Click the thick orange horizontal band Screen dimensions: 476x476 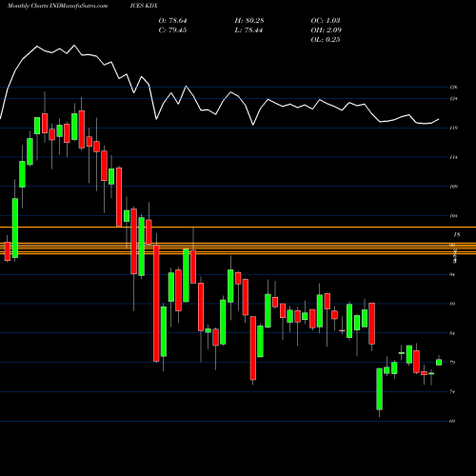tap(238, 247)
